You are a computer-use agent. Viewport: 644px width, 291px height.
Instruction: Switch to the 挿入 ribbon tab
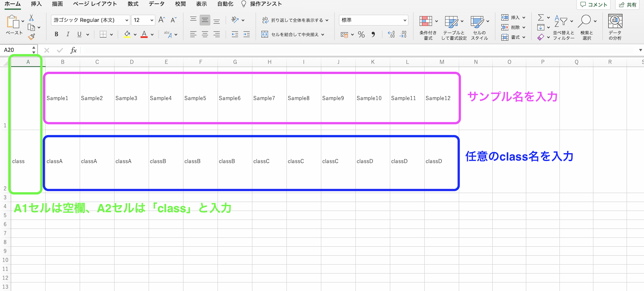(37, 4)
